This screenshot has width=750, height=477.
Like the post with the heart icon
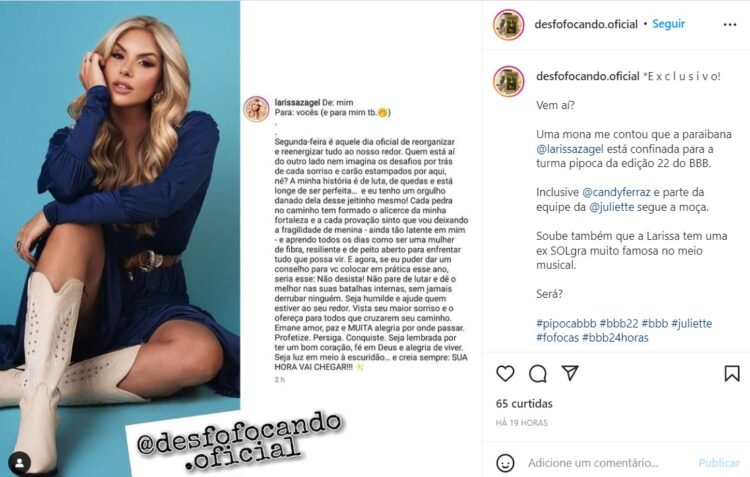[x=505, y=374]
